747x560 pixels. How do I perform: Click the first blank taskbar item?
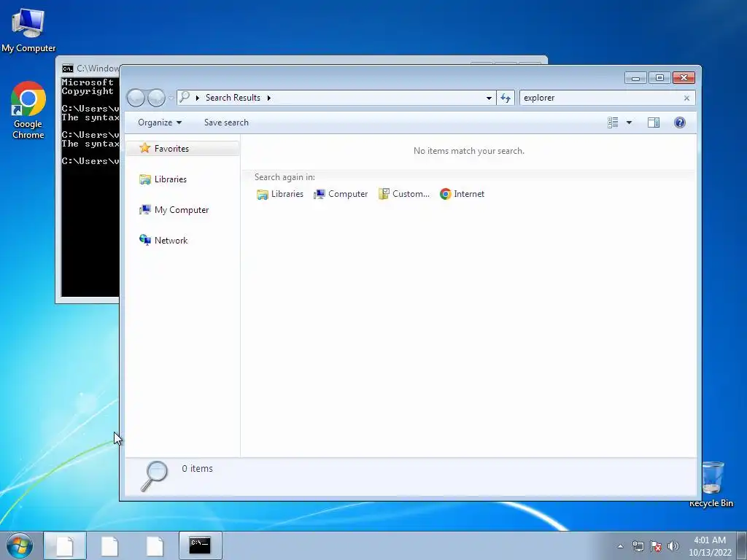65,545
